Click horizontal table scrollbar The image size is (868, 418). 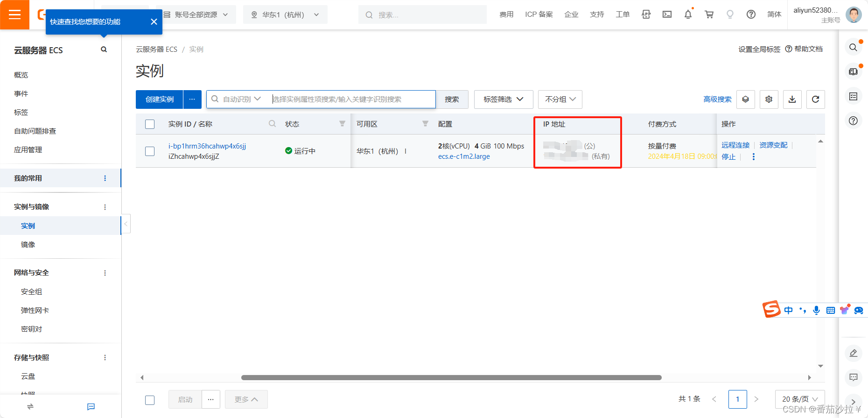(x=451, y=377)
